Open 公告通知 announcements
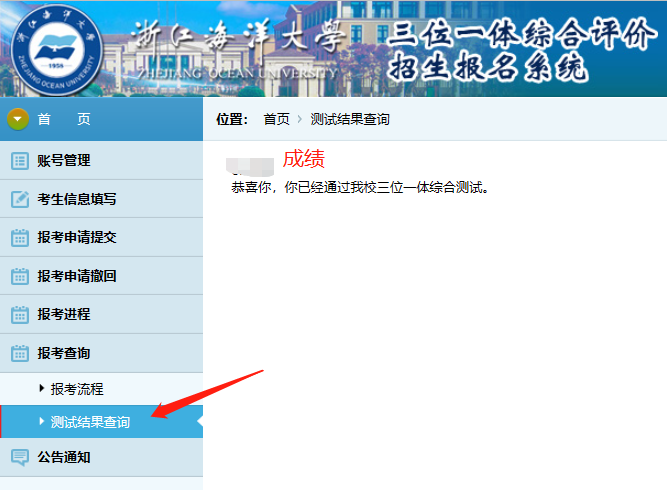This screenshot has height=490, width=667. click(x=63, y=457)
